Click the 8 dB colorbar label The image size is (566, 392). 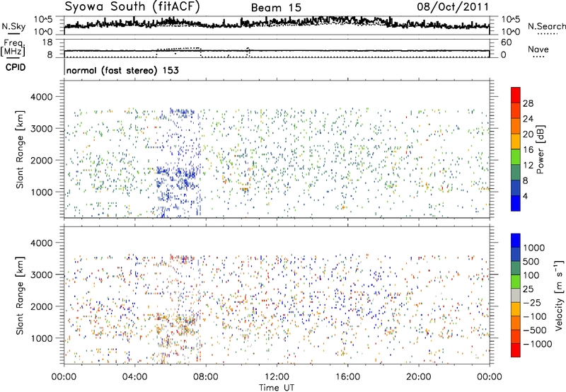coord(526,180)
